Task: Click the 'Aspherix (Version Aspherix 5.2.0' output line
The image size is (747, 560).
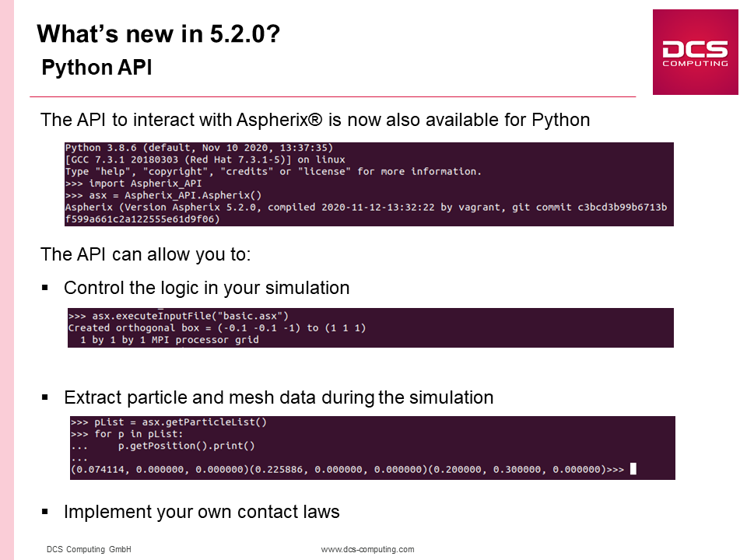Action: point(366,207)
